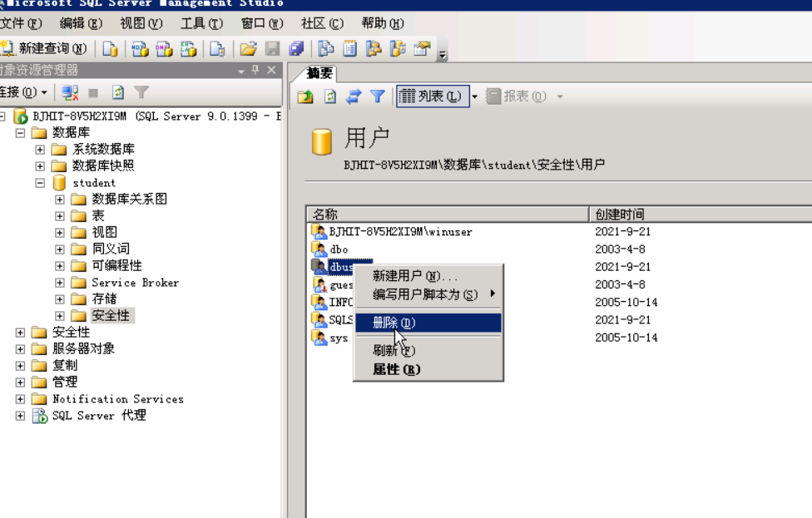Select the 管理 tree folder

click(65, 382)
